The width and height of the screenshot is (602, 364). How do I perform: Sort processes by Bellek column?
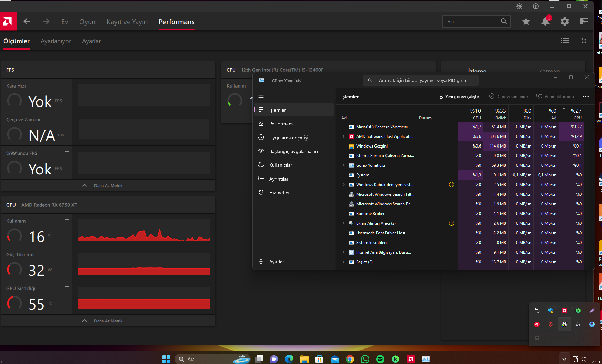pos(496,114)
